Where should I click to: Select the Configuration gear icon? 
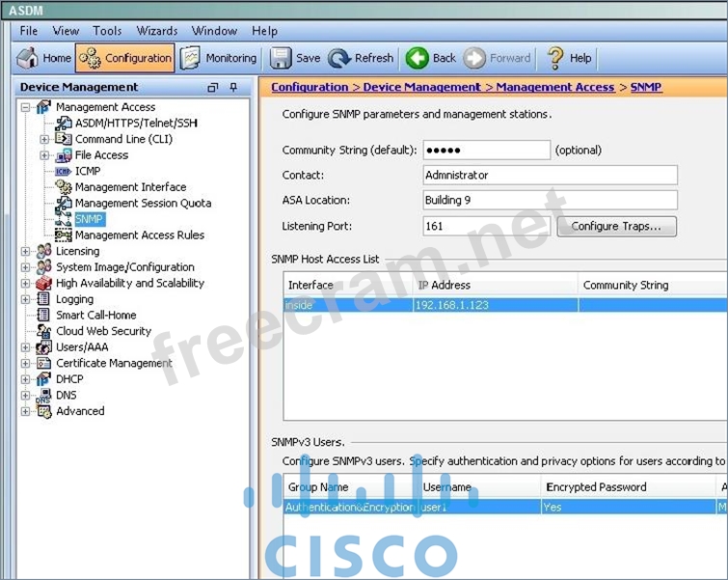point(90,58)
